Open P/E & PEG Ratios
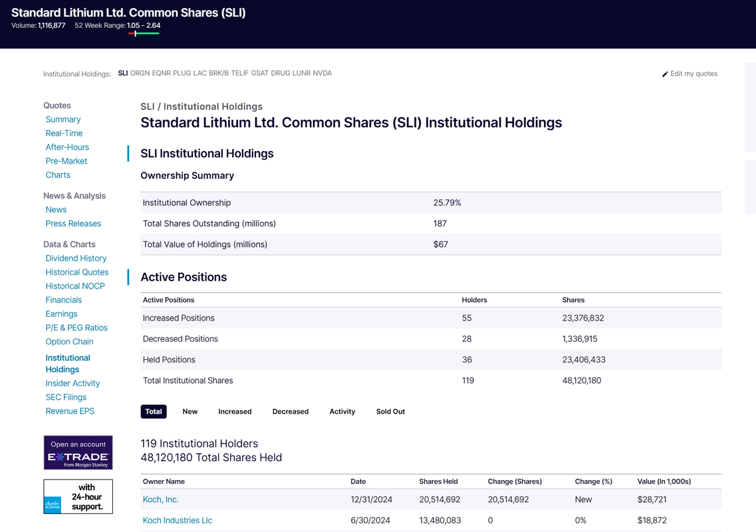 [x=76, y=328]
